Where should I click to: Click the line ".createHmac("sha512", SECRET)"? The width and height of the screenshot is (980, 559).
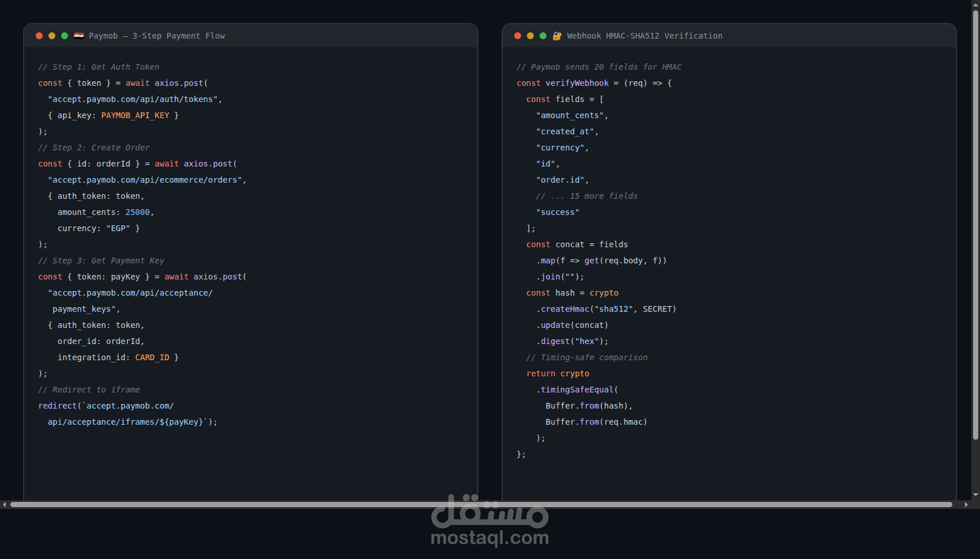tap(606, 309)
